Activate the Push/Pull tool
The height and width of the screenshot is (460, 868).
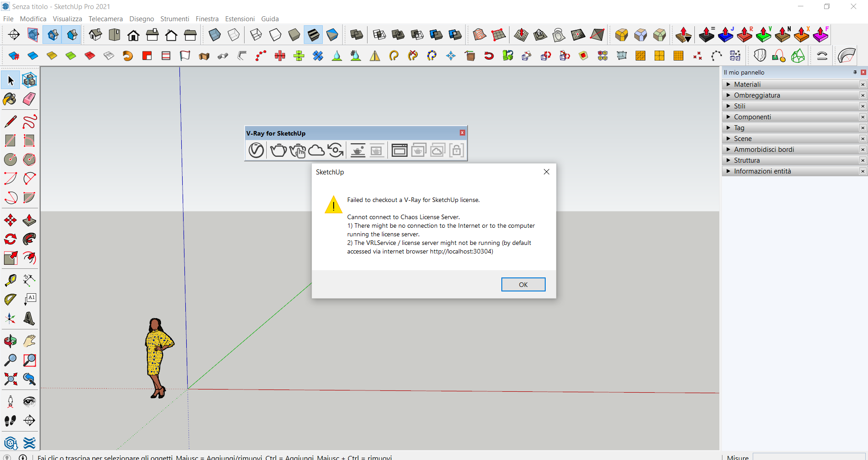tap(29, 220)
